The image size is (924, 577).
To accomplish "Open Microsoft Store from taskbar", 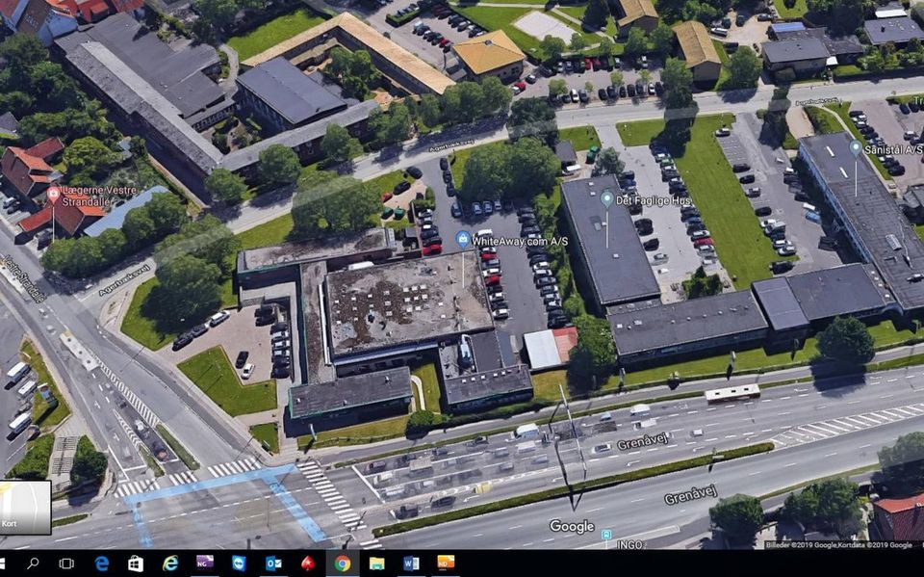I will pos(136,564).
